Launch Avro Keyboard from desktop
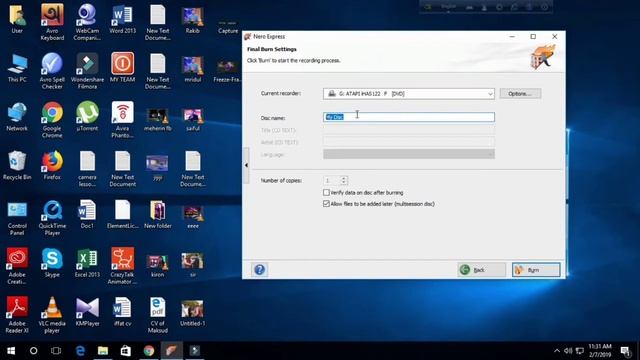 pos(52,21)
